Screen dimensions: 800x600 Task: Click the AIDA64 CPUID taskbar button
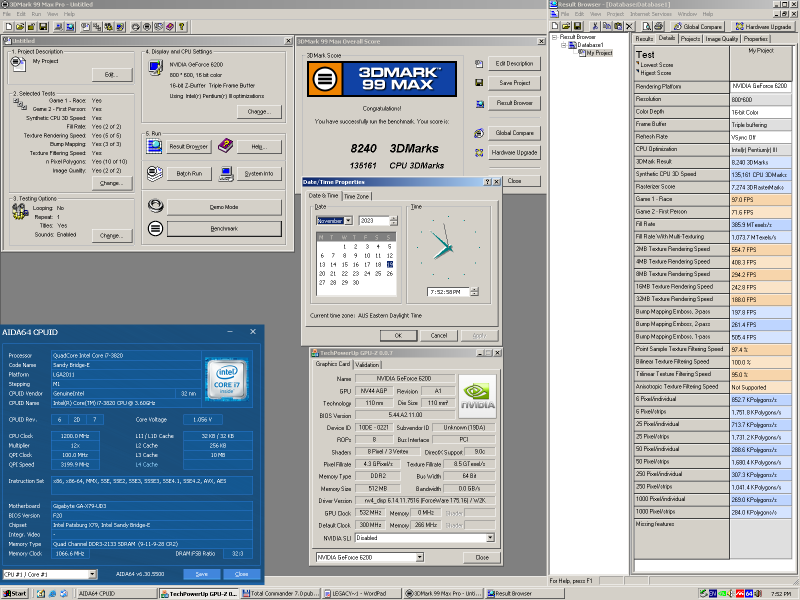[x=116, y=593]
